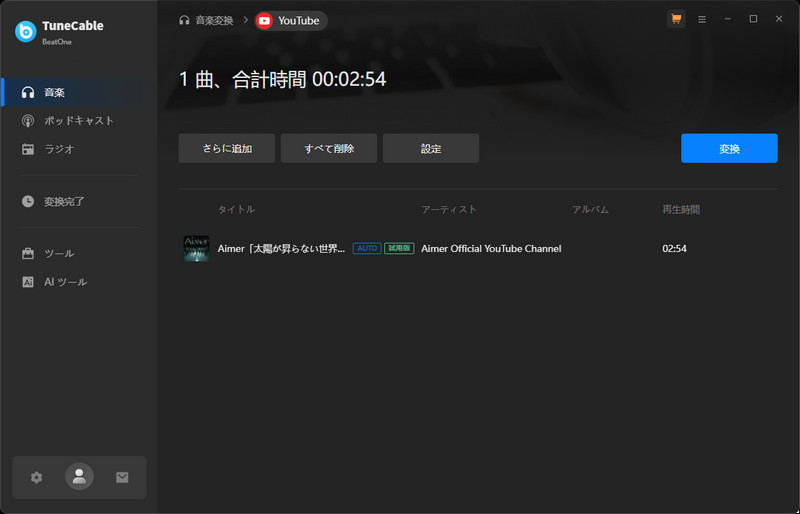Open the 変換完了 history page
The image size is (800, 514).
click(x=79, y=202)
